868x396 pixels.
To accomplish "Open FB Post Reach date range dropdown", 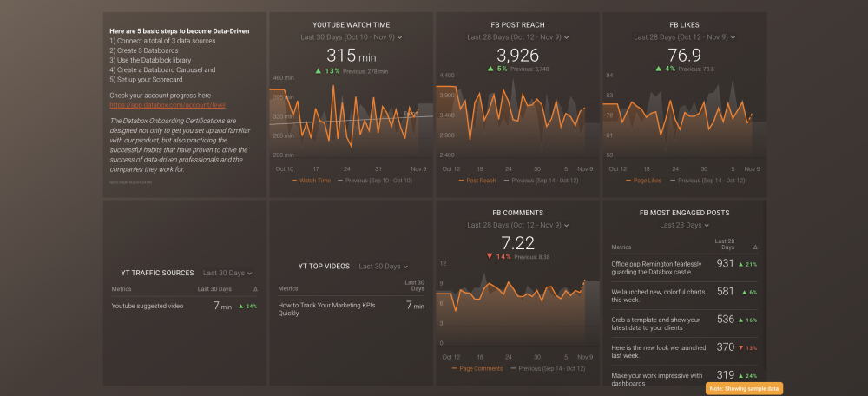I will click(517, 38).
